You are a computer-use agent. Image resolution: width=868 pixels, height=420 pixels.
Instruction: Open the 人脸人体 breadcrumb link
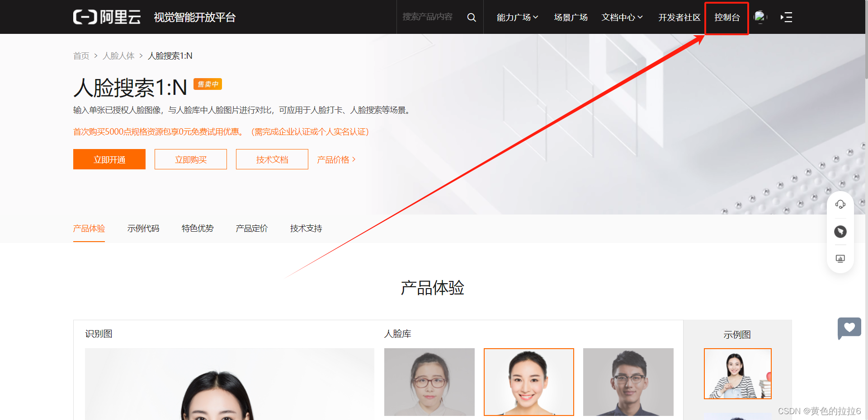click(118, 56)
